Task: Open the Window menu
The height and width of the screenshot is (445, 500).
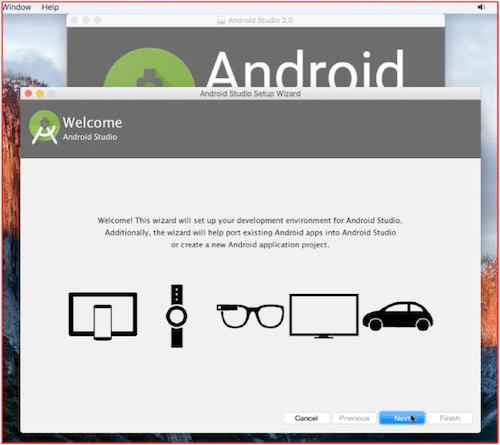Action: point(17,7)
